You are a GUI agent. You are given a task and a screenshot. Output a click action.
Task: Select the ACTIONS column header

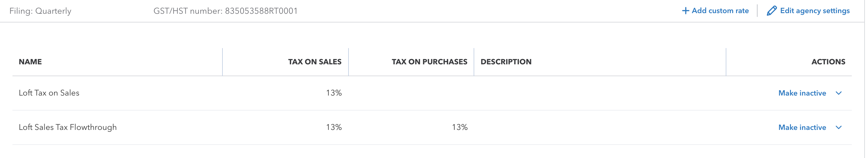tap(828, 62)
